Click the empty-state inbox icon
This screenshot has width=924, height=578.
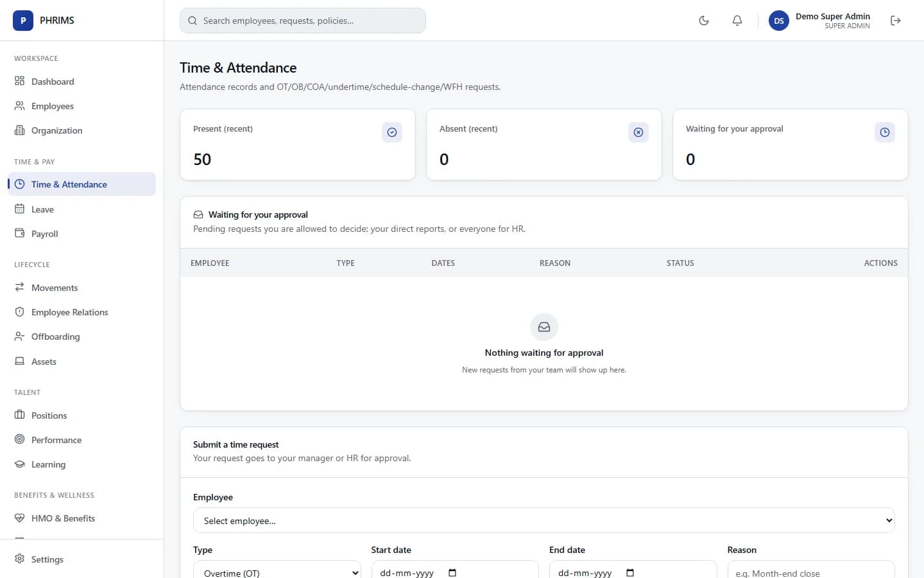pyautogui.click(x=544, y=327)
